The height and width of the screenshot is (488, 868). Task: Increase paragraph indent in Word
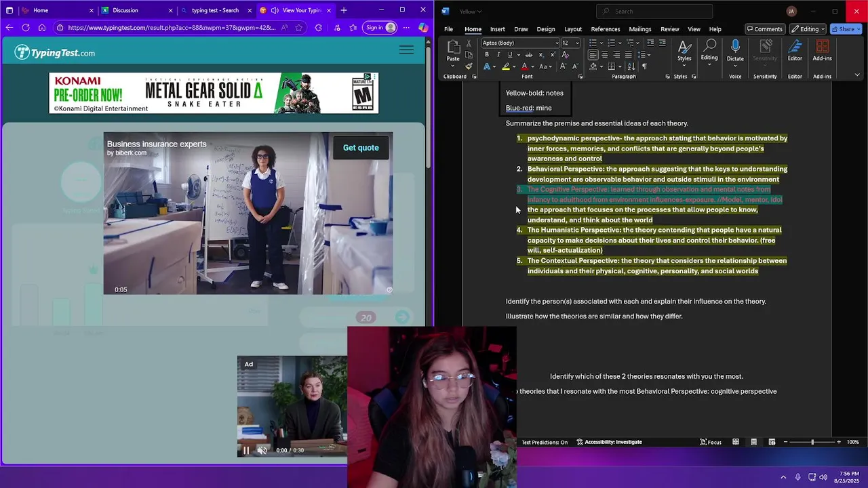click(663, 43)
